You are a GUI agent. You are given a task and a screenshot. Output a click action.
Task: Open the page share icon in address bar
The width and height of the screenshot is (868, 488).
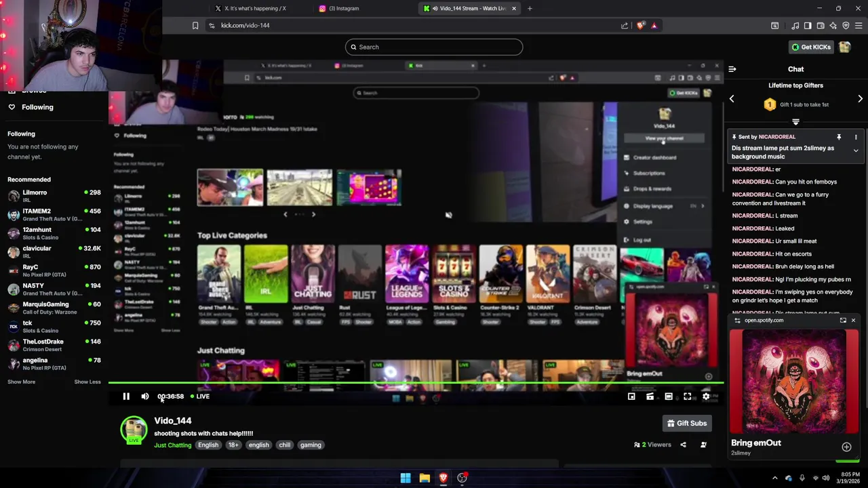[x=625, y=26]
